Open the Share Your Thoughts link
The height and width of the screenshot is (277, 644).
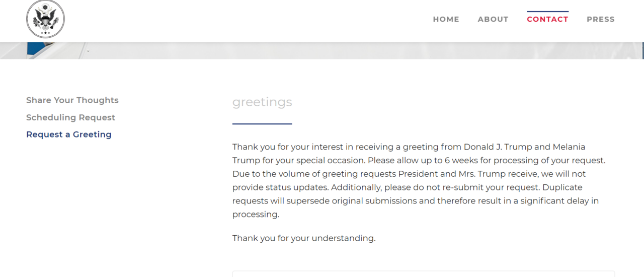click(72, 100)
